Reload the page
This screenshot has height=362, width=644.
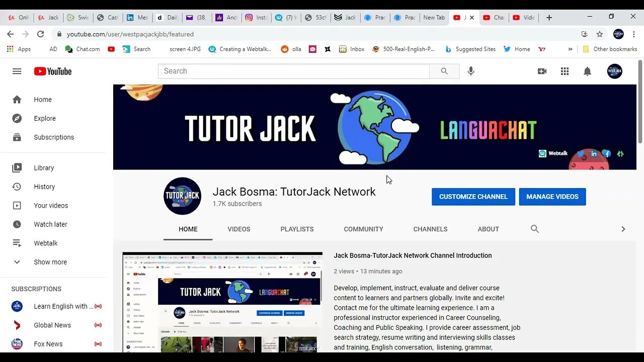41,34
